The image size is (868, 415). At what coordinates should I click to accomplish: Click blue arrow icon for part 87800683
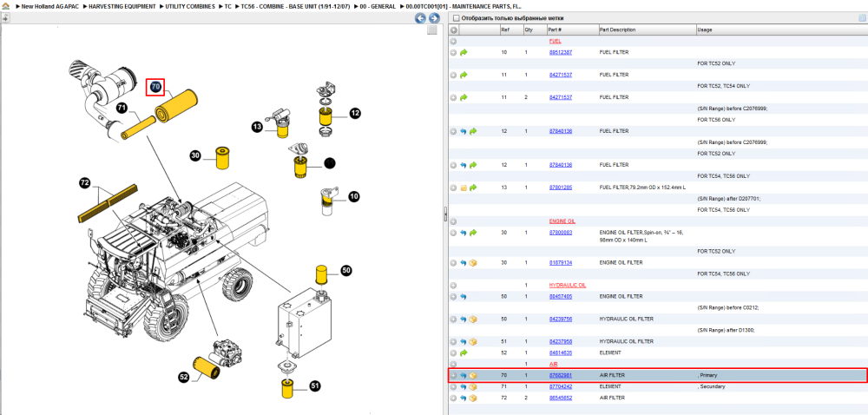point(464,233)
